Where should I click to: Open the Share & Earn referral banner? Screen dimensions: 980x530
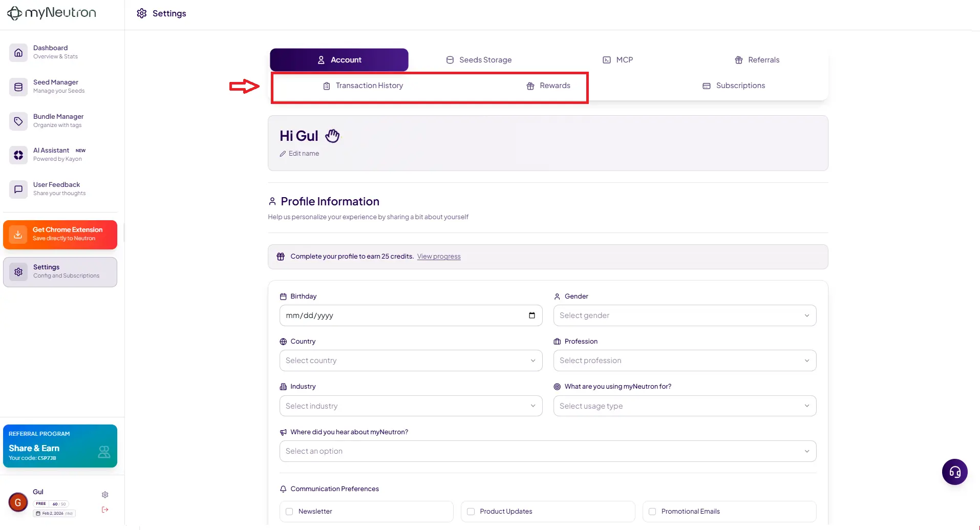pyautogui.click(x=60, y=446)
